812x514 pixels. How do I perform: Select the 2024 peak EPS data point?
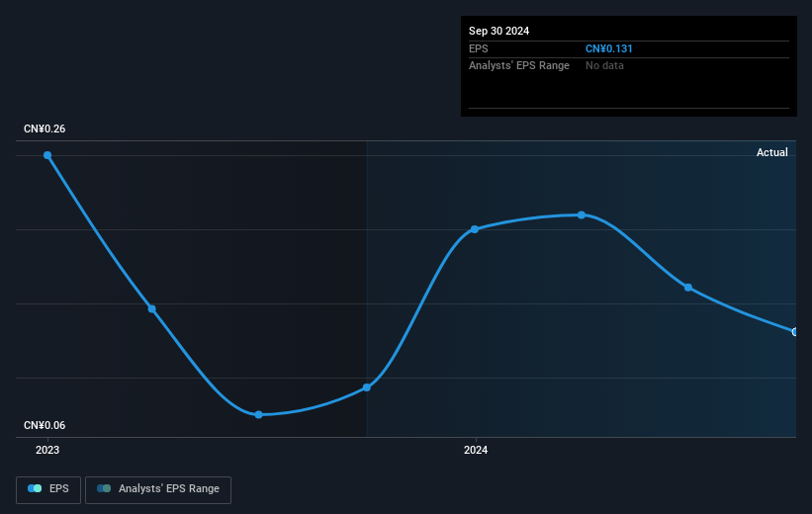click(582, 214)
